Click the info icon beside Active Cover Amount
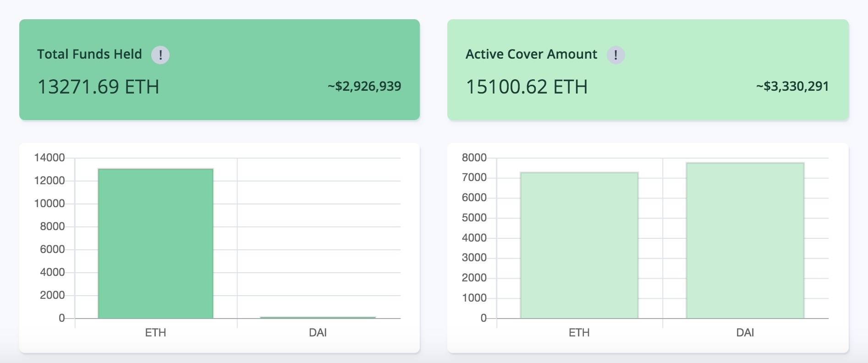Screen dimensions: 868x363 click(x=615, y=55)
